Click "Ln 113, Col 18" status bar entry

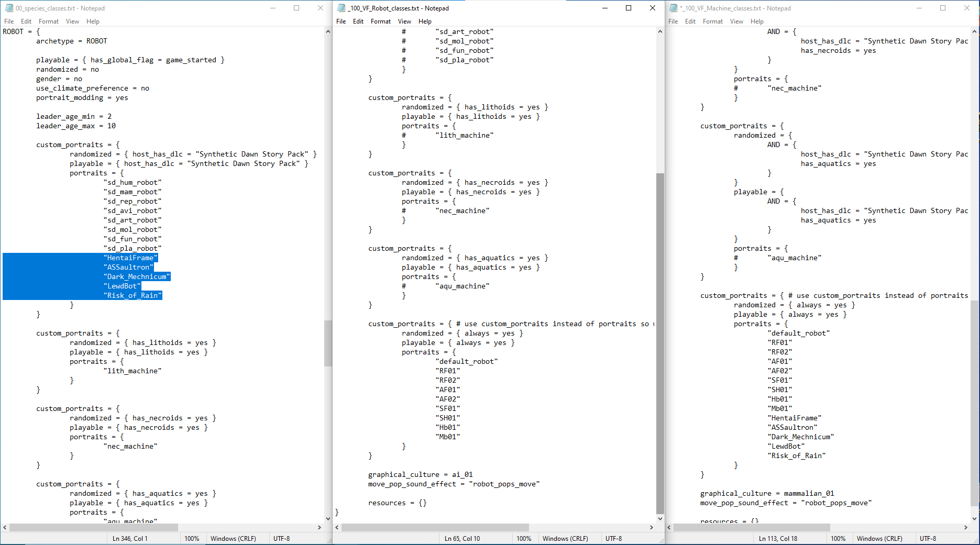coord(778,538)
